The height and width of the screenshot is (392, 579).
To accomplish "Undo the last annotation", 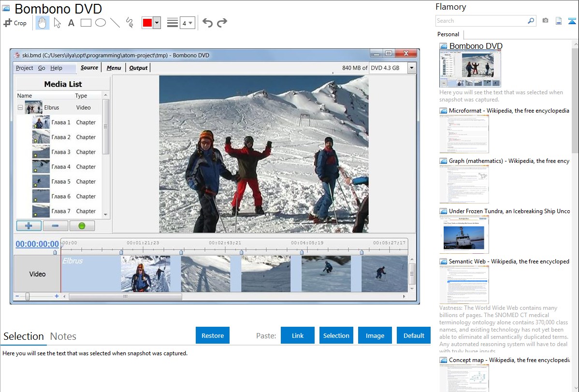I will (x=207, y=23).
